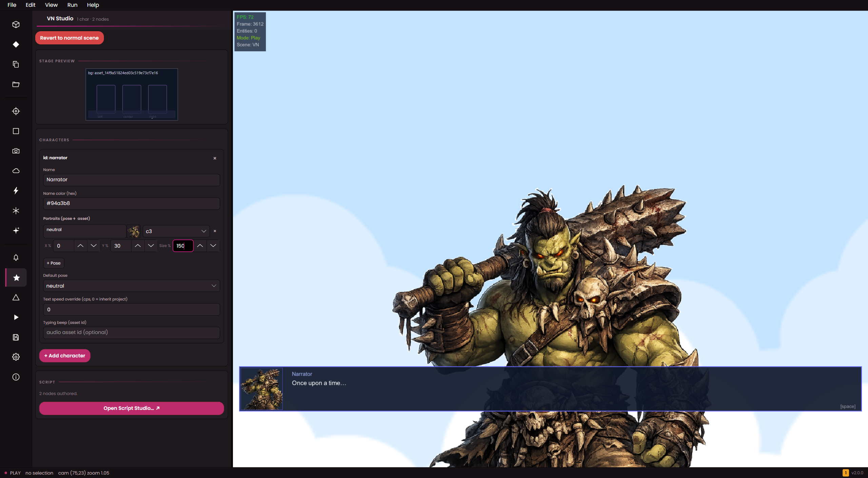Click the + Add character button
The width and height of the screenshot is (868, 478).
65,356
